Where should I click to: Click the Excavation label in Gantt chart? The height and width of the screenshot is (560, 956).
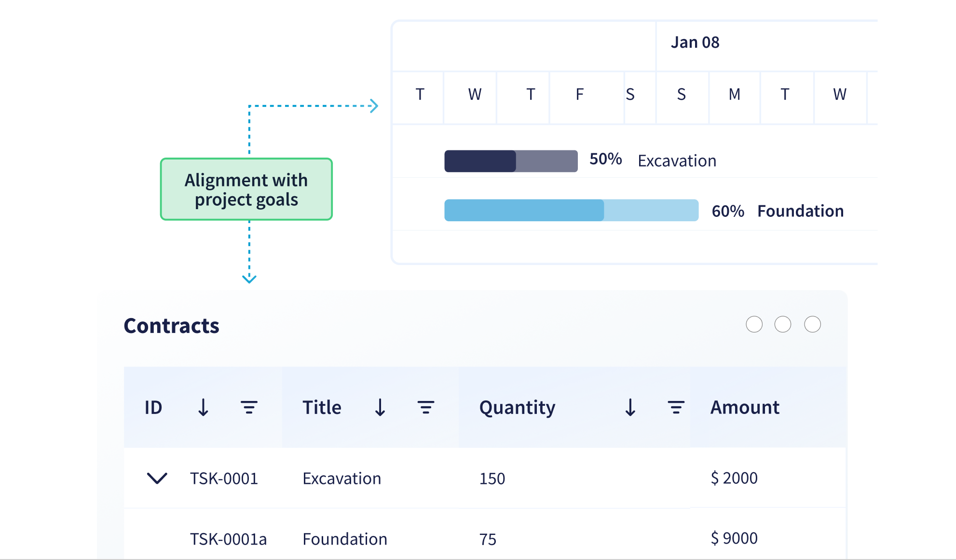tap(677, 161)
